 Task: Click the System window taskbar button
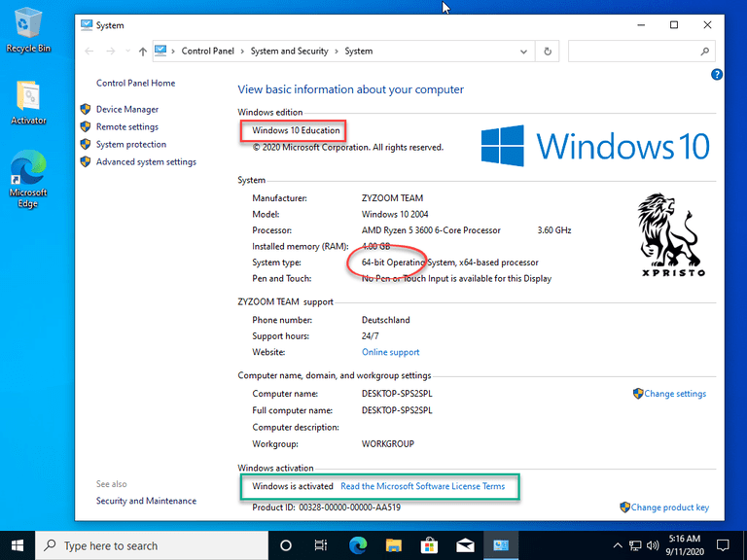tap(501, 545)
